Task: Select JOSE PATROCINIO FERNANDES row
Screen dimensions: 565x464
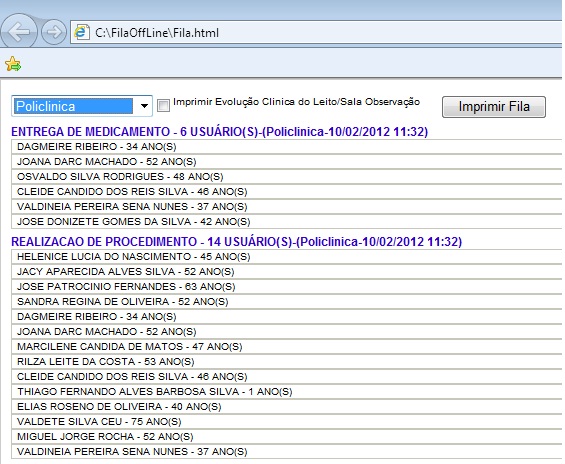Action: click(287, 286)
